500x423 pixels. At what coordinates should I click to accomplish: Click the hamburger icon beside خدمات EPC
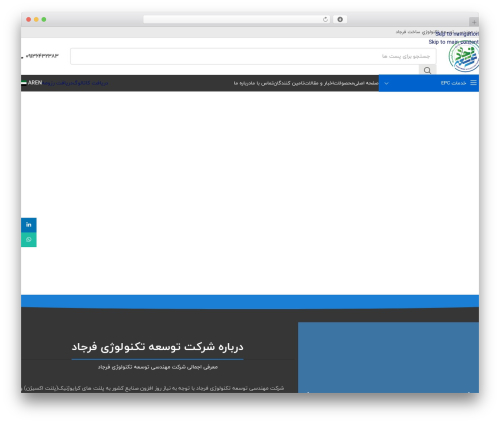coord(473,83)
